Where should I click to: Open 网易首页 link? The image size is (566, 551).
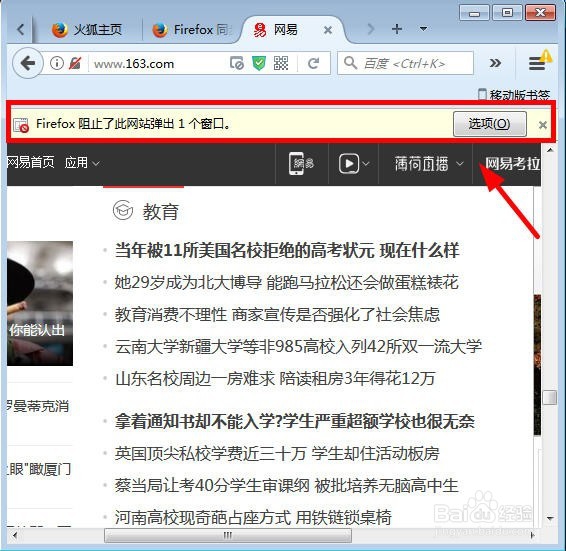tap(30, 162)
